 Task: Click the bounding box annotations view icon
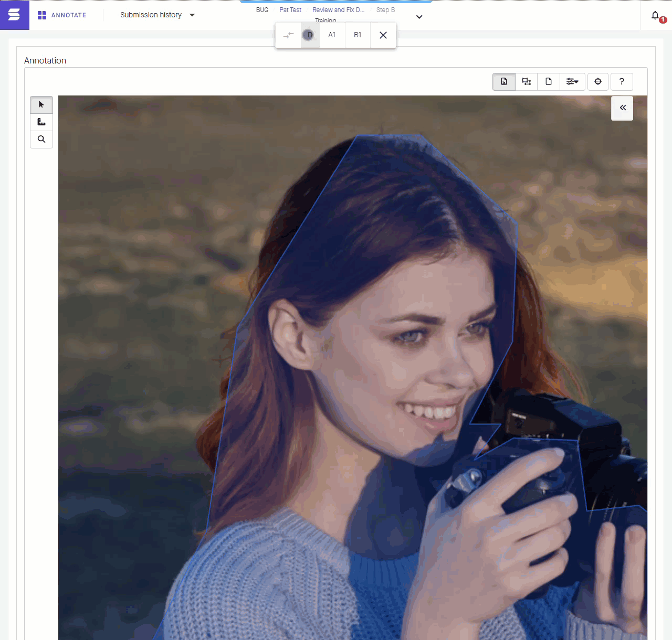(x=526, y=82)
